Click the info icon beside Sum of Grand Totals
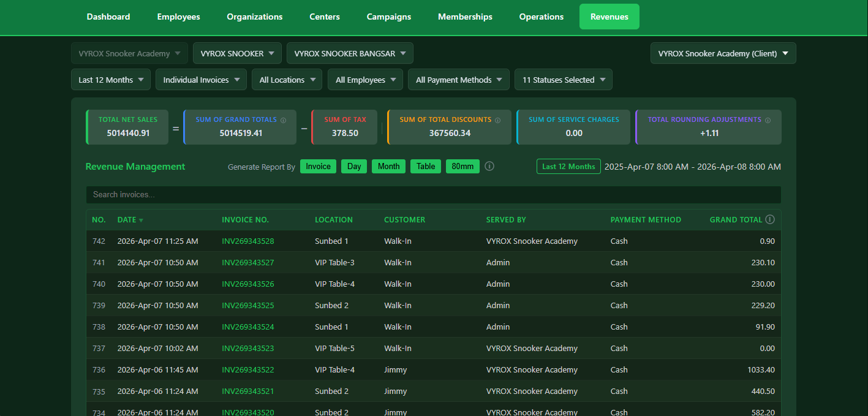Screen dimensions: 868x416 pos(283,119)
